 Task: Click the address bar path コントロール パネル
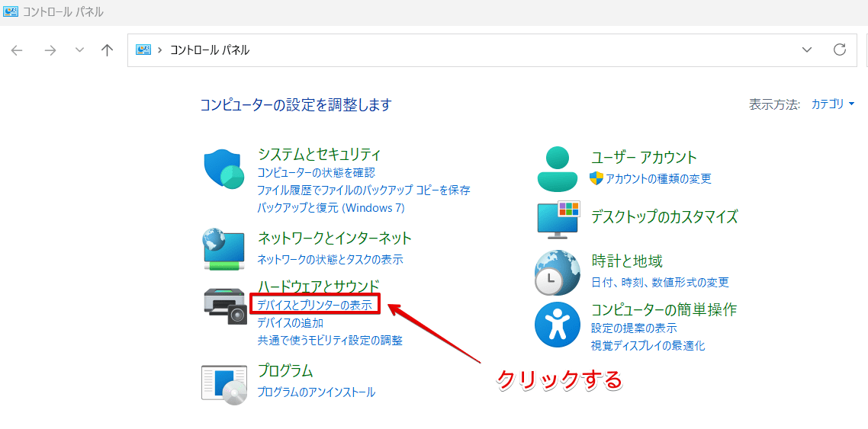pyautogui.click(x=210, y=50)
